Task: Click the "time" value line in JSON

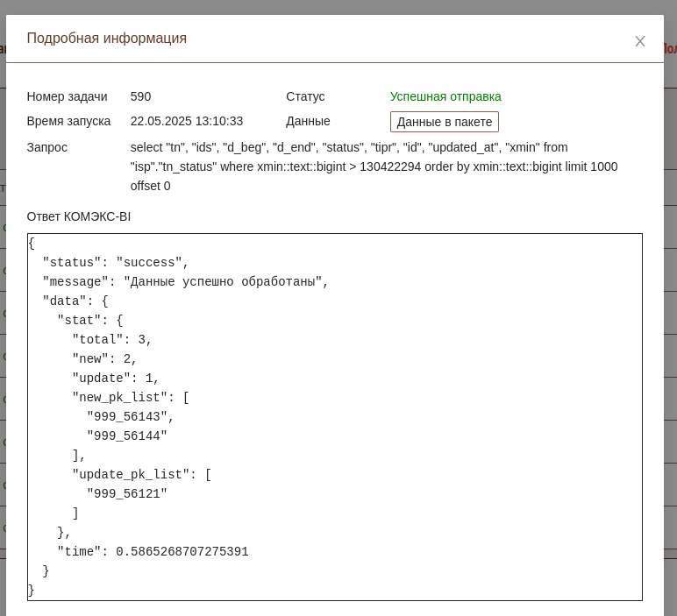Action: [153, 552]
